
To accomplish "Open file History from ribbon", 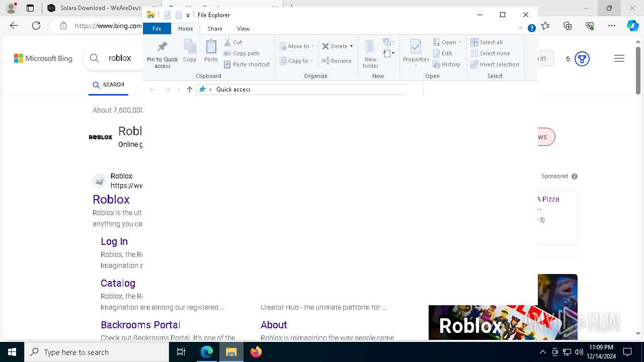I will click(x=446, y=64).
